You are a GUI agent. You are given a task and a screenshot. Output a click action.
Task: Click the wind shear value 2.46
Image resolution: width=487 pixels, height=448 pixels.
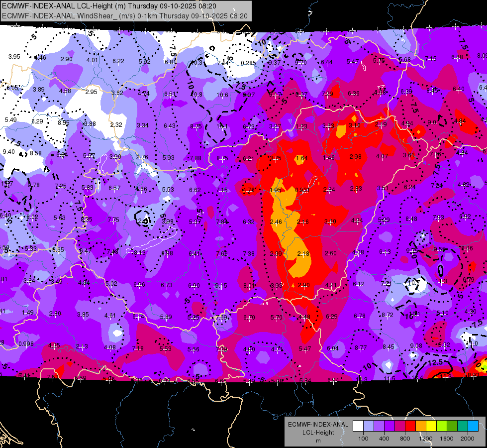(276, 222)
